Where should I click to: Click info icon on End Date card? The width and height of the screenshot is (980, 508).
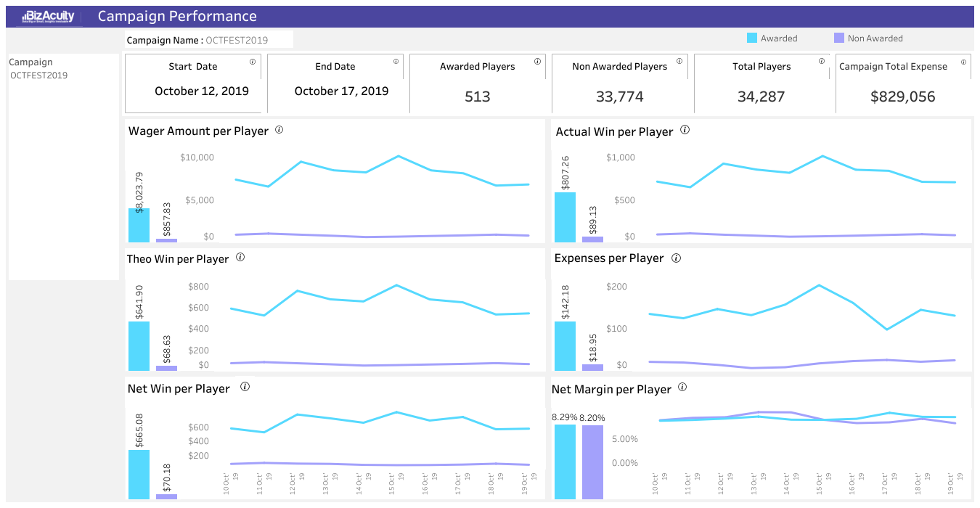tap(395, 62)
